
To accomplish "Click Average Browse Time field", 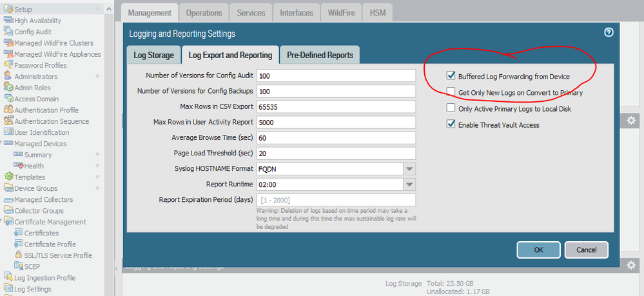I will pyautogui.click(x=336, y=138).
